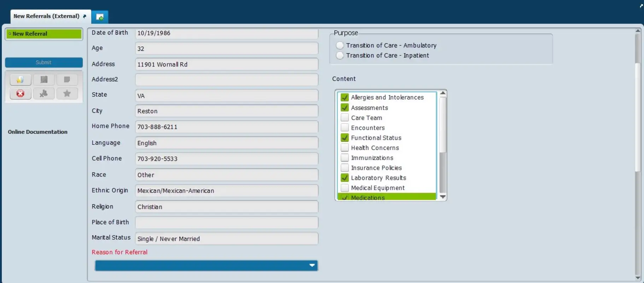Viewport: 644px width, 283px height.
Task: Uncheck the Functional Status checkbox
Action: click(x=345, y=138)
